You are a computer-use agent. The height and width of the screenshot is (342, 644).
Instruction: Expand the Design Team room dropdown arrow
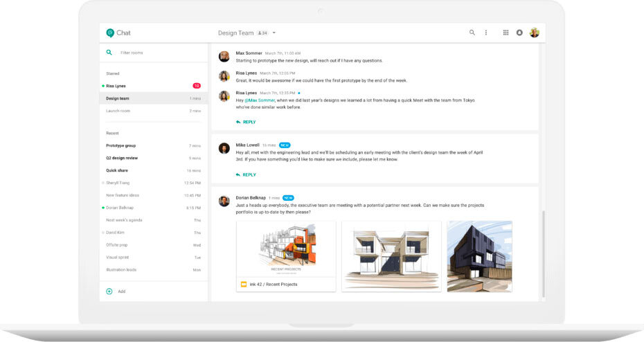pyautogui.click(x=274, y=33)
